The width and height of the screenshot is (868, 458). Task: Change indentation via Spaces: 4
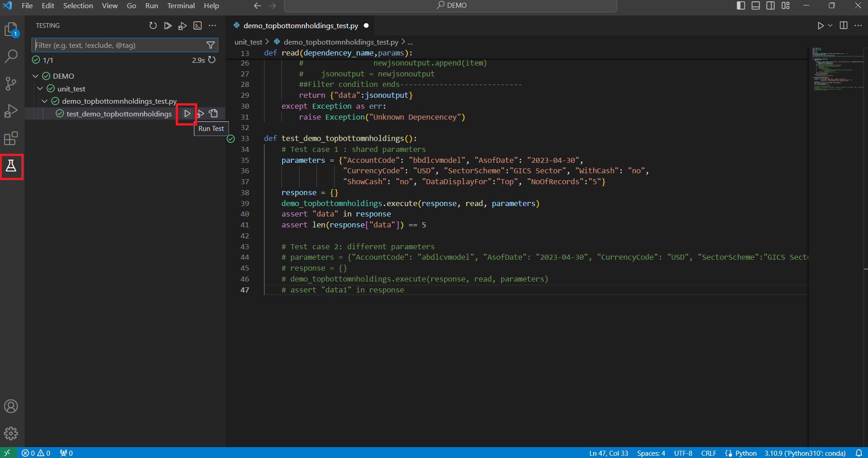(x=651, y=453)
